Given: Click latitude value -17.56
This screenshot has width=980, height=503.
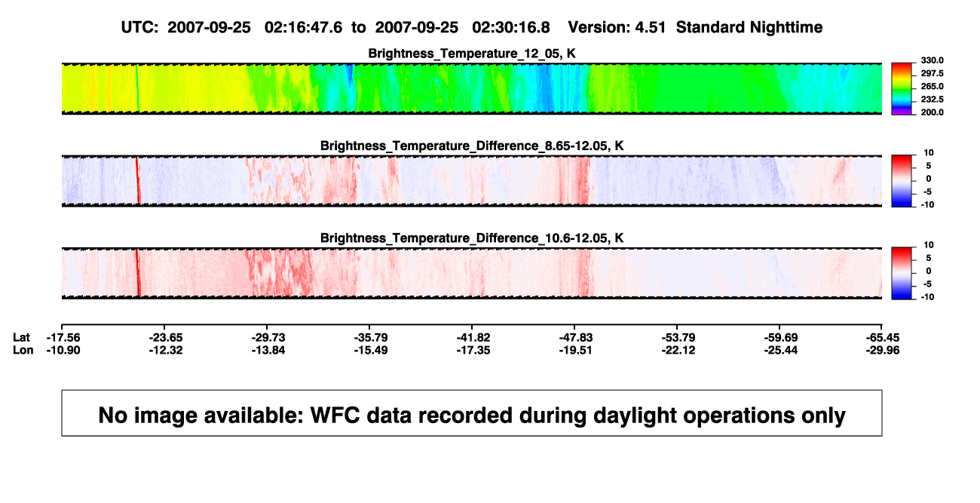Looking at the screenshot, I should click(63, 336).
